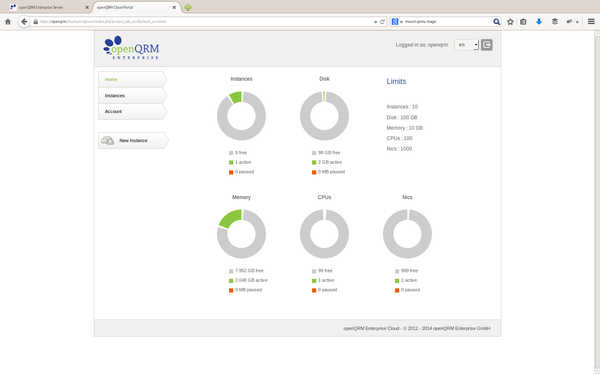Open the Instances menu item
Viewport: 600px width, 374px height.
point(132,96)
